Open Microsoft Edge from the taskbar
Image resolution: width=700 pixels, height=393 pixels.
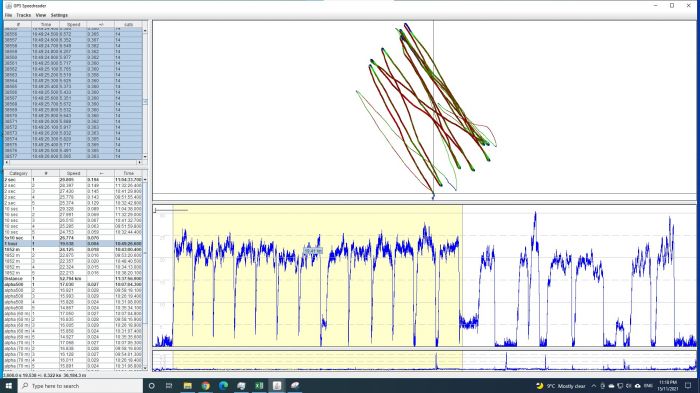click(x=223, y=385)
